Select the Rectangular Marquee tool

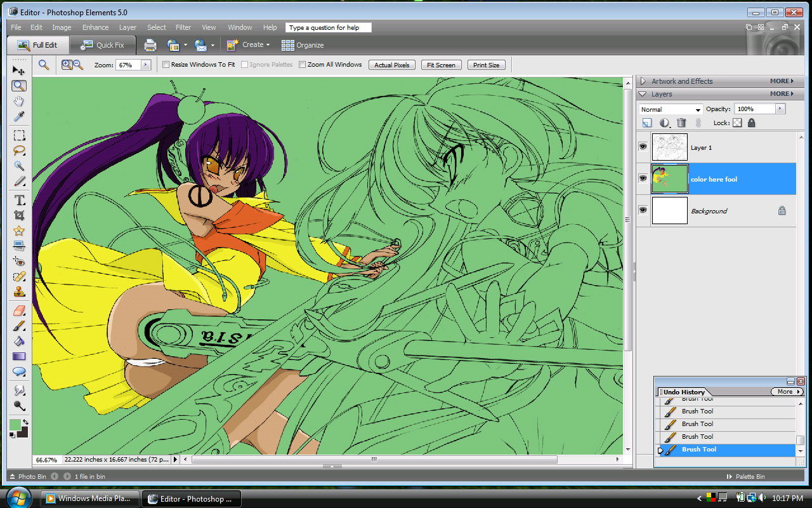point(19,135)
